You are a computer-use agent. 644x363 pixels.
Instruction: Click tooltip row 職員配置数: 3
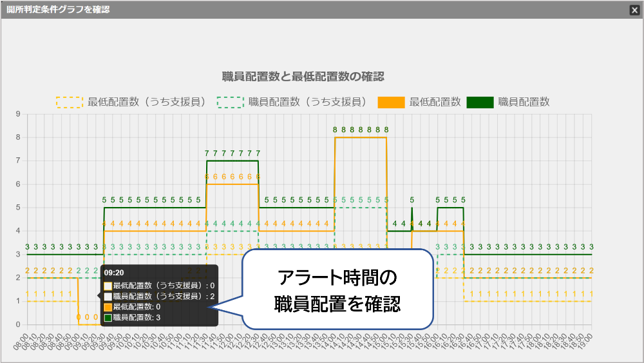pos(132,318)
